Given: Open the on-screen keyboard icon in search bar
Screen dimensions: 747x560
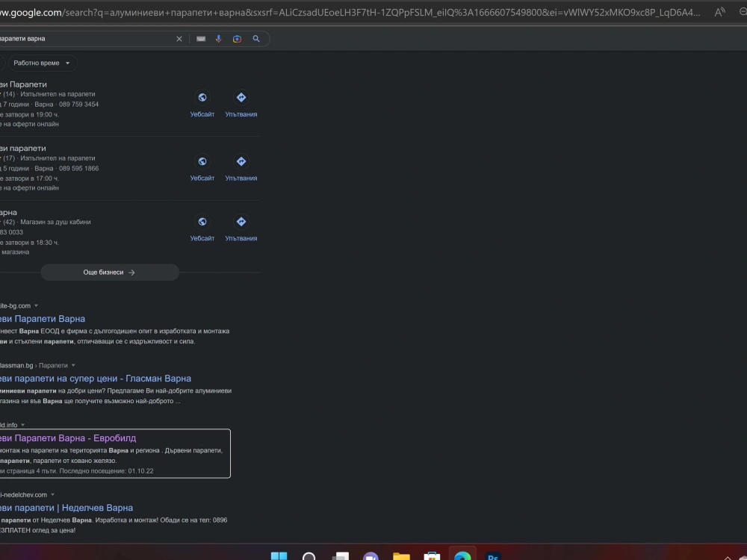Looking at the screenshot, I should click(x=201, y=39).
